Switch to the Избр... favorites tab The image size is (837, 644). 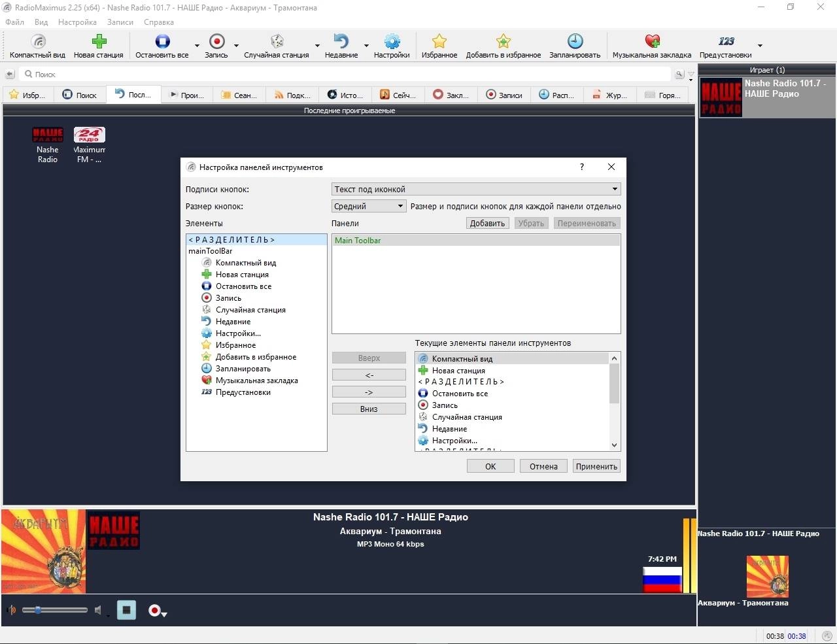point(27,95)
